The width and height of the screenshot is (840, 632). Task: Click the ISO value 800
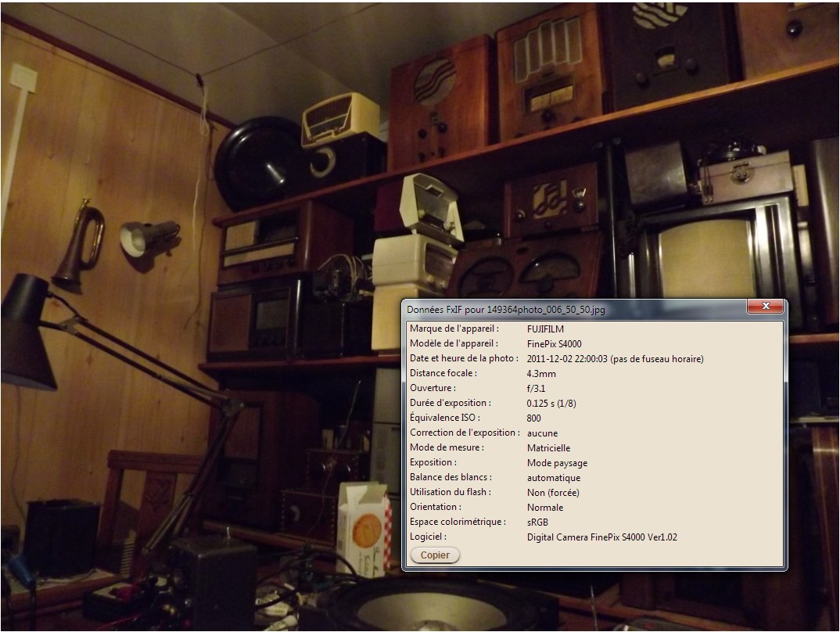click(x=533, y=418)
